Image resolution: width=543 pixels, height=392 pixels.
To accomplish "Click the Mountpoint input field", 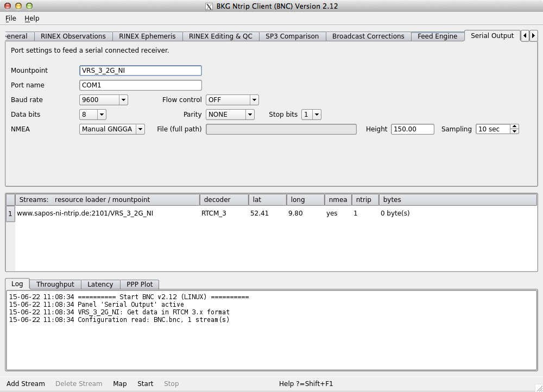I will click(x=141, y=71).
